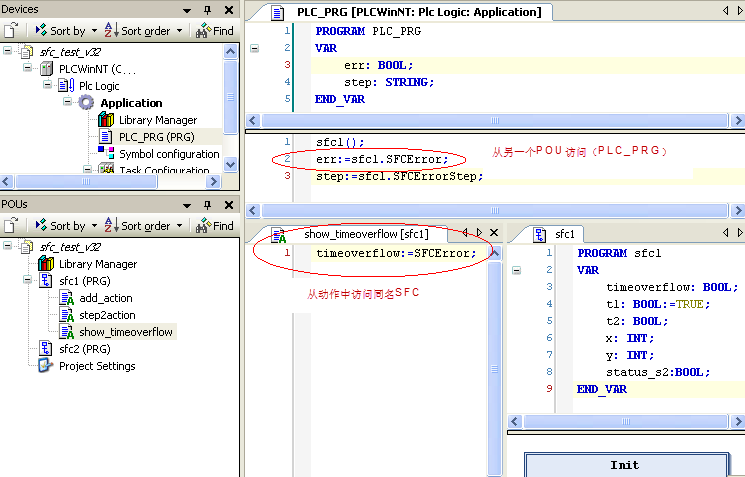The image size is (745, 477).
Task: Click the down arrow of Devices vertical scrollbar
Action: tap(230, 164)
